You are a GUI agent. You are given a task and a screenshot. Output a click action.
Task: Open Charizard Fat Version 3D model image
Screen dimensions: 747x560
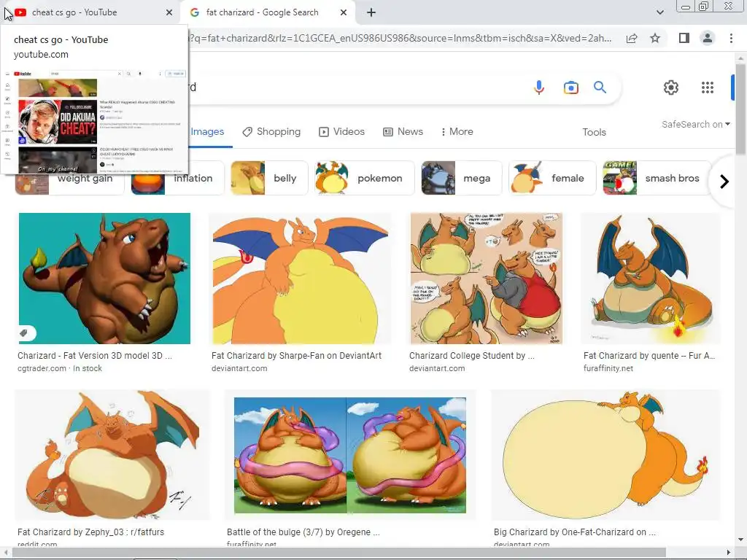104,279
